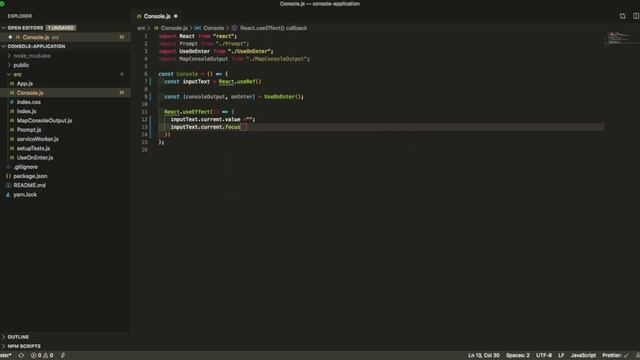Screen dimensions: 640x360
Task: Click the M status badge on tree Console.js row
Action: click(122, 93)
